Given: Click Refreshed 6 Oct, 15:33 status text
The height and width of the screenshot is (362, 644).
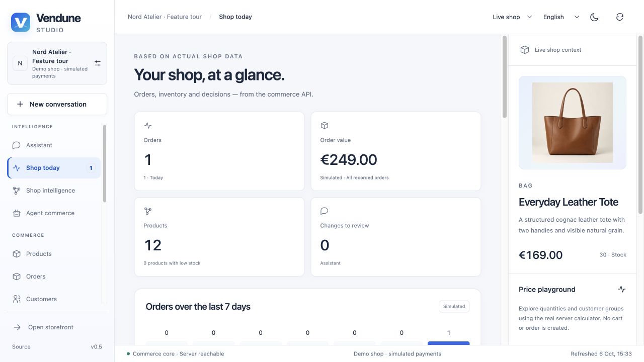Looking at the screenshot, I should click(x=601, y=354).
